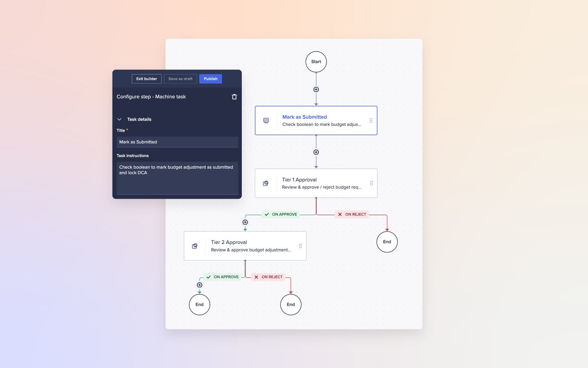Click the Save as draft button
The width and height of the screenshot is (588, 368).
[180, 79]
